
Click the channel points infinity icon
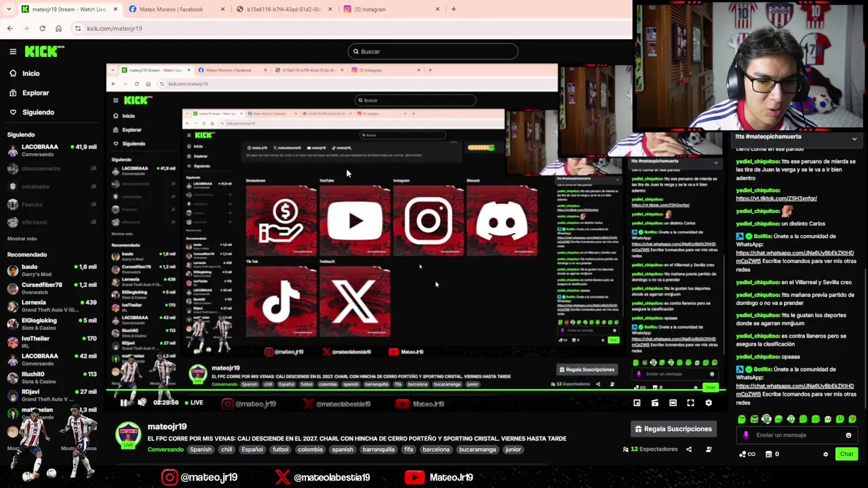click(746, 454)
